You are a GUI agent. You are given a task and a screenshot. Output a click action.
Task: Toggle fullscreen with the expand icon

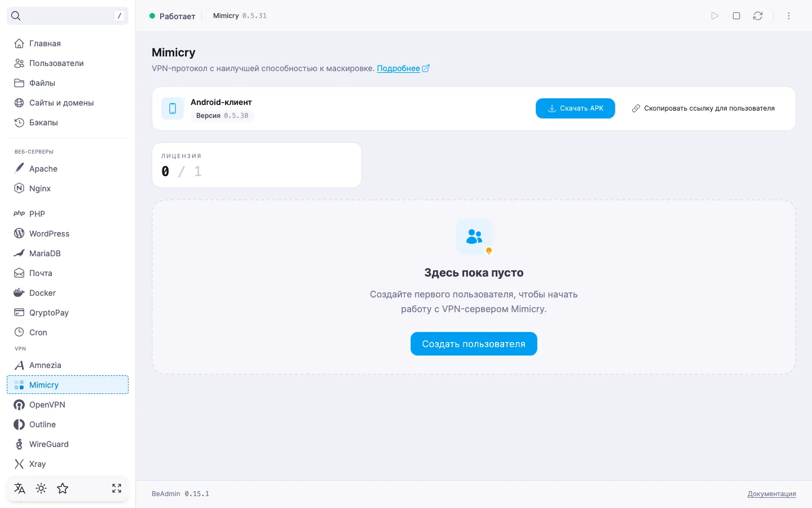tap(117, 488)
